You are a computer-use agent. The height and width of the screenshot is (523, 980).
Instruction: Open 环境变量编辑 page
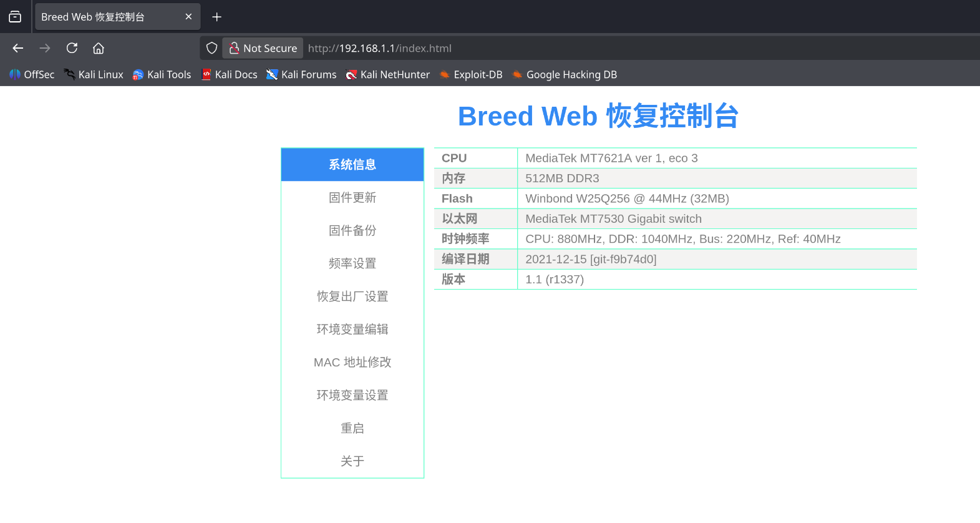[x=352, y=330]
